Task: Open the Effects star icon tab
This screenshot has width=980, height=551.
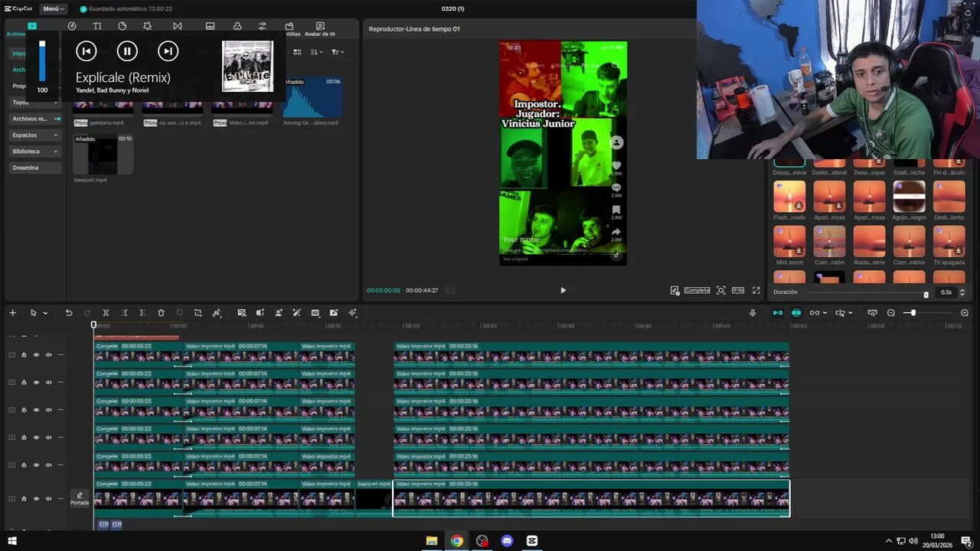Action: click(x=148, y=26)
